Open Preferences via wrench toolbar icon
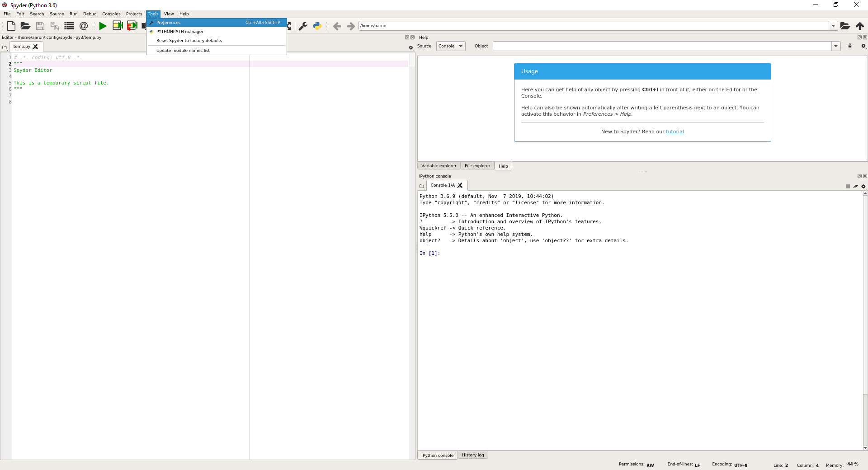The height and width of the screenshot is (470, 868). [303, 26]
